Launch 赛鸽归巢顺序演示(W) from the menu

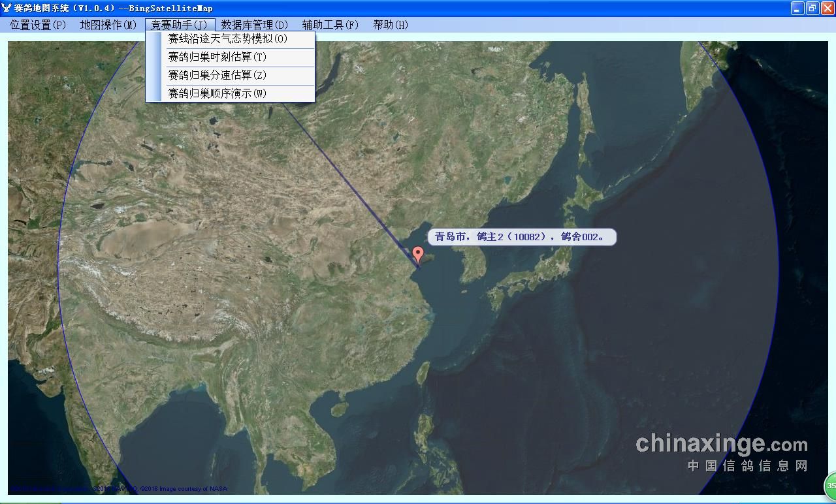[230, 93]
